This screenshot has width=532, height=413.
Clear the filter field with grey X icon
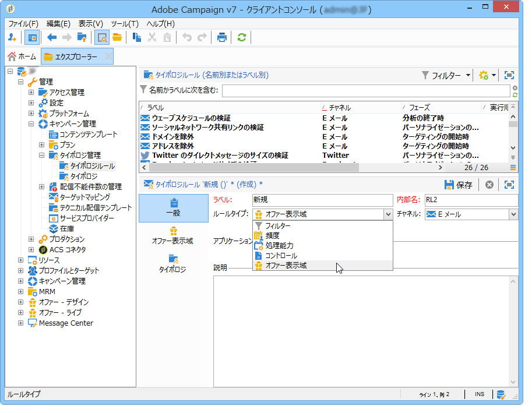(x=515, y=88)
